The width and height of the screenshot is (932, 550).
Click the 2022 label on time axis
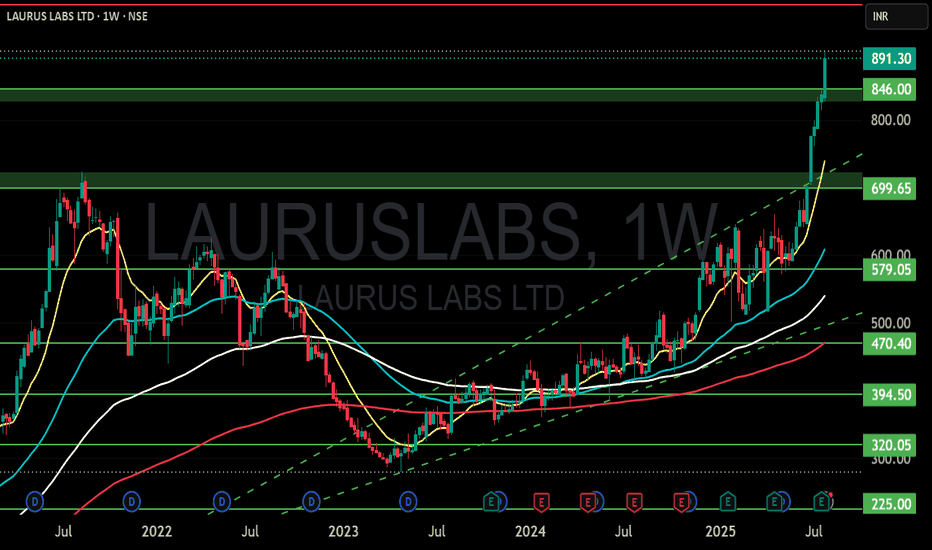click(x=156, y=531)
